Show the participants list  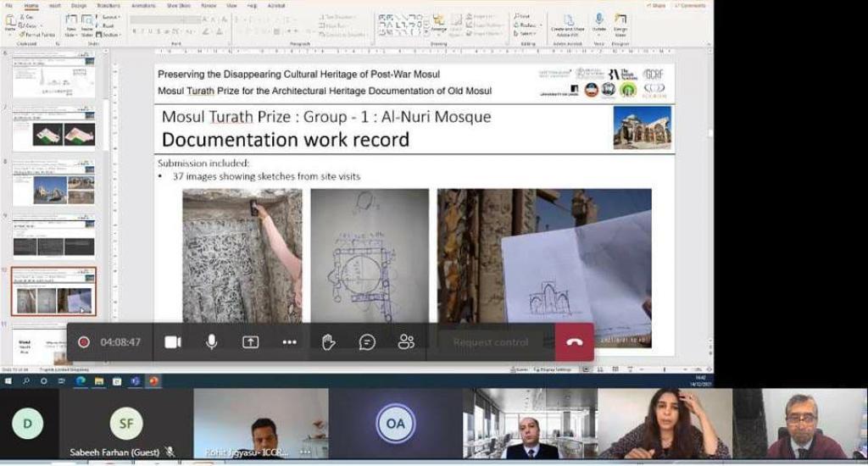406,342
